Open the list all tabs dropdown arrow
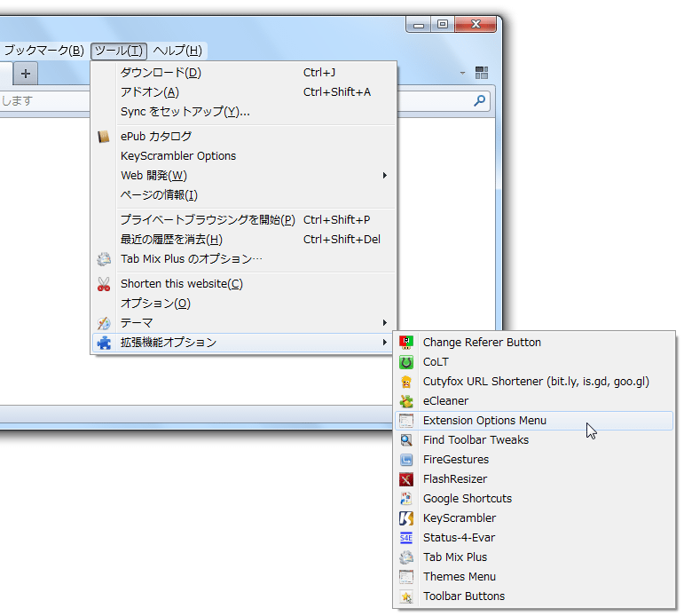 462,73
